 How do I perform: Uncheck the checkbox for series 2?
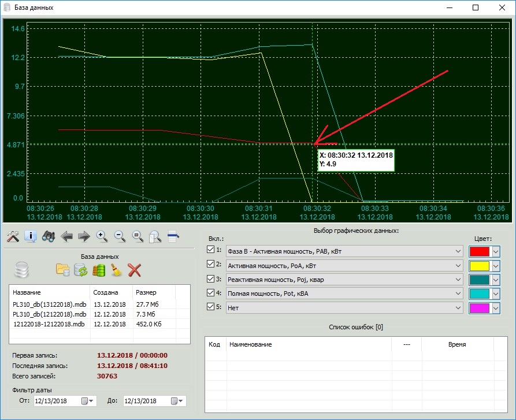[210, 264]
